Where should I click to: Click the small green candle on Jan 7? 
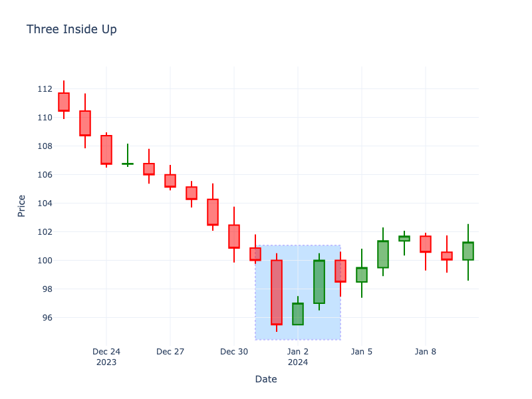click(x=404, y=238)
